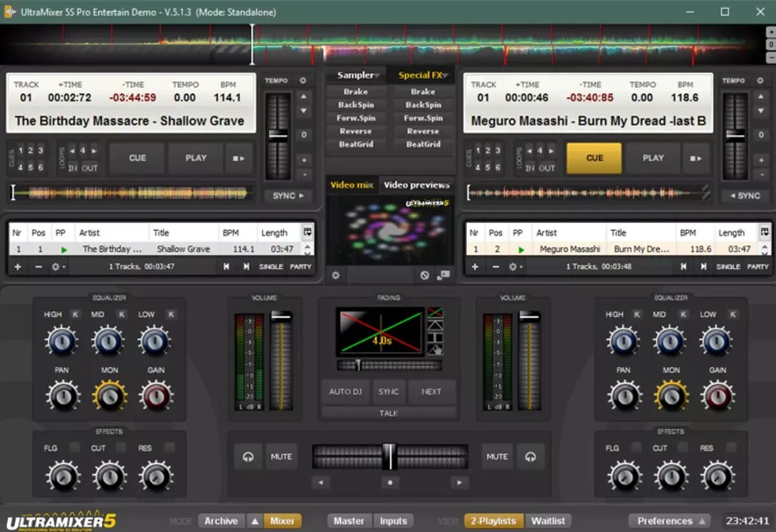Screen dimensions: 776x532
Task: Select the hard cut fade curve icon
Action: [435, 337]
